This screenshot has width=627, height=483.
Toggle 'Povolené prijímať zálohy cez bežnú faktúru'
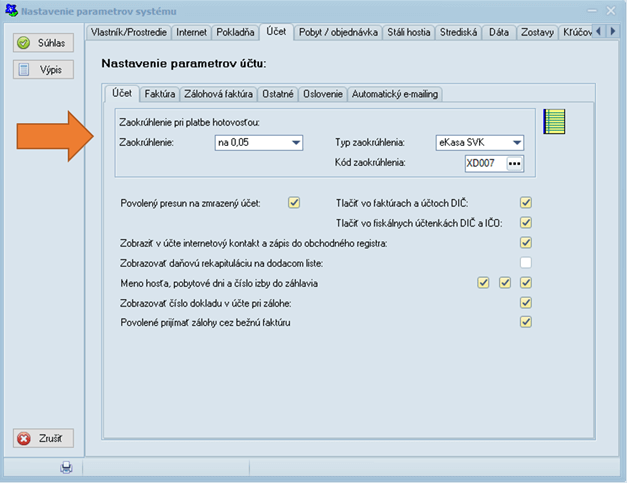pos(525,322)
